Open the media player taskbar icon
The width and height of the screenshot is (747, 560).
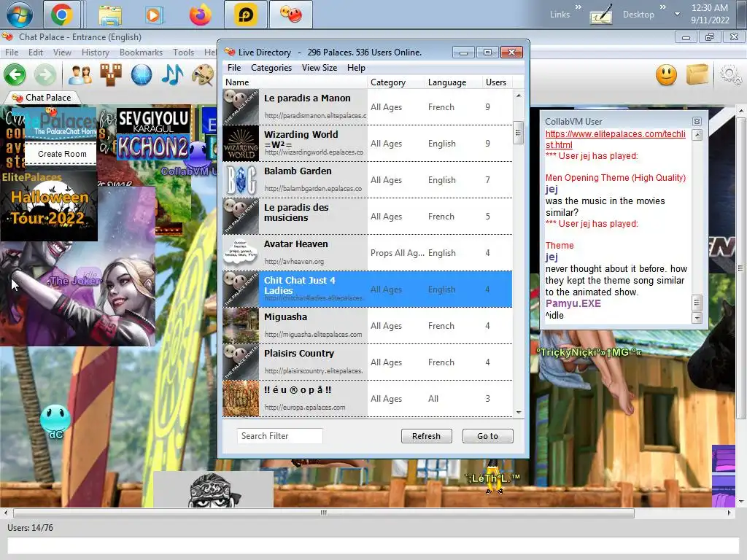[153, 15]
